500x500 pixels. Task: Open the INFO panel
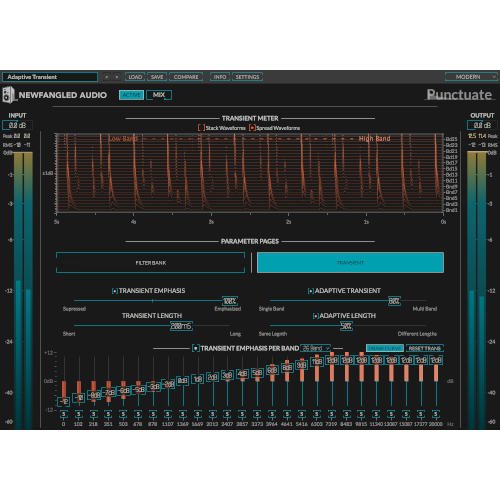(x=220, y=77)
